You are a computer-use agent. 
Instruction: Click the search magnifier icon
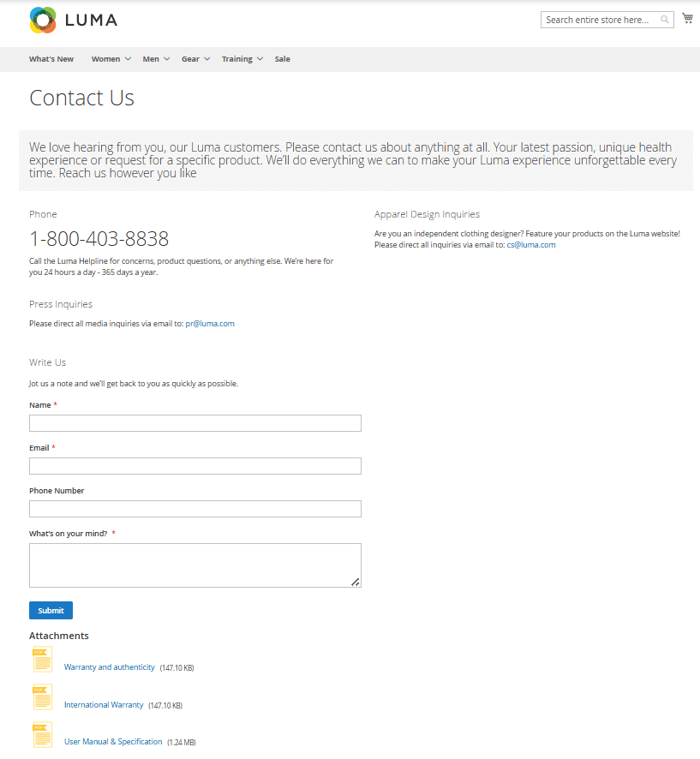(x=665, y=19)
